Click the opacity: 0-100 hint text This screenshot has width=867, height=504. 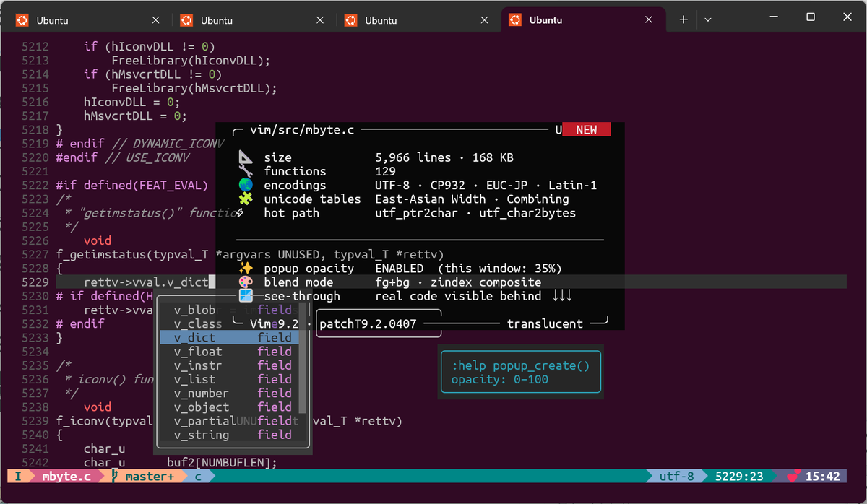[500, 379]
